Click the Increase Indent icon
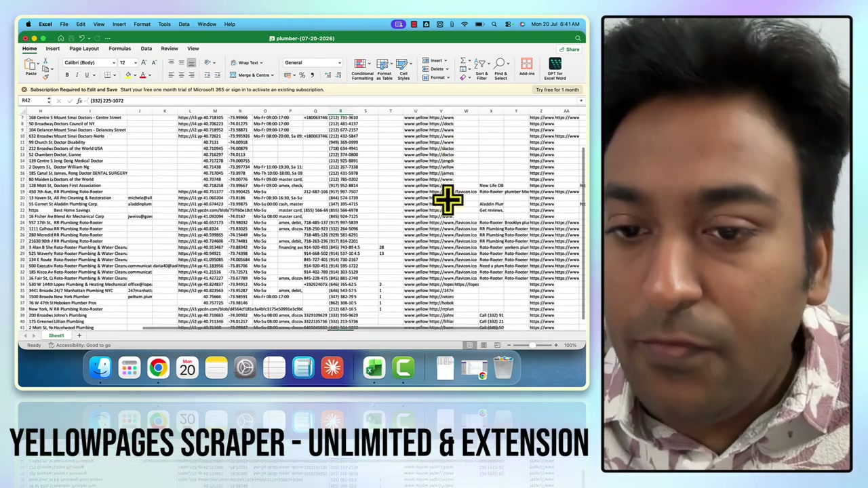Viewport: 868px width, 488px height. (217, 75)
